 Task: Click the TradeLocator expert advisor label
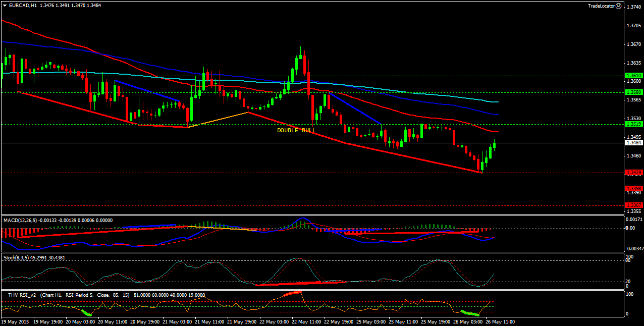(601, 6)
